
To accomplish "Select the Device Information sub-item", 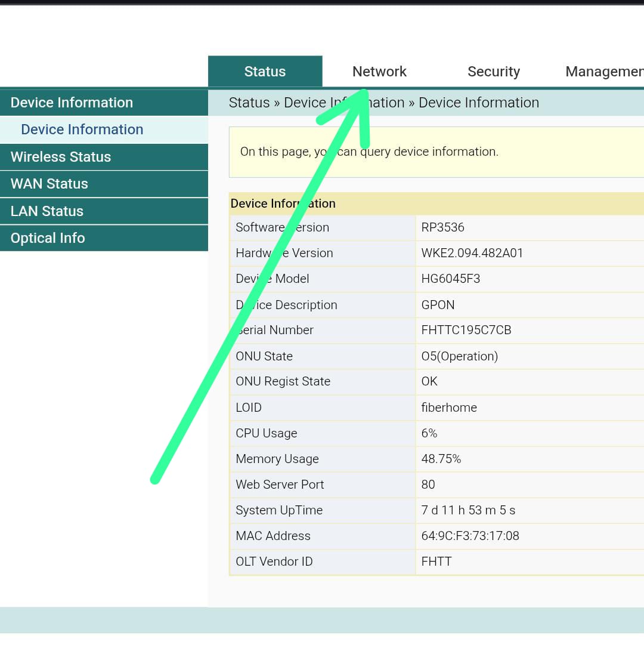I will point(82,129).
